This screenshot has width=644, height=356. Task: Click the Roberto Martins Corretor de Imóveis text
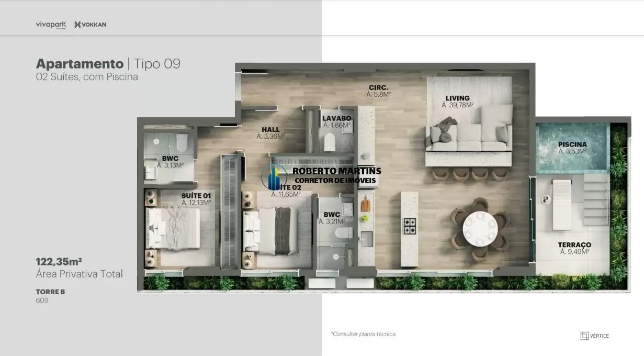[x=336, y=175]
